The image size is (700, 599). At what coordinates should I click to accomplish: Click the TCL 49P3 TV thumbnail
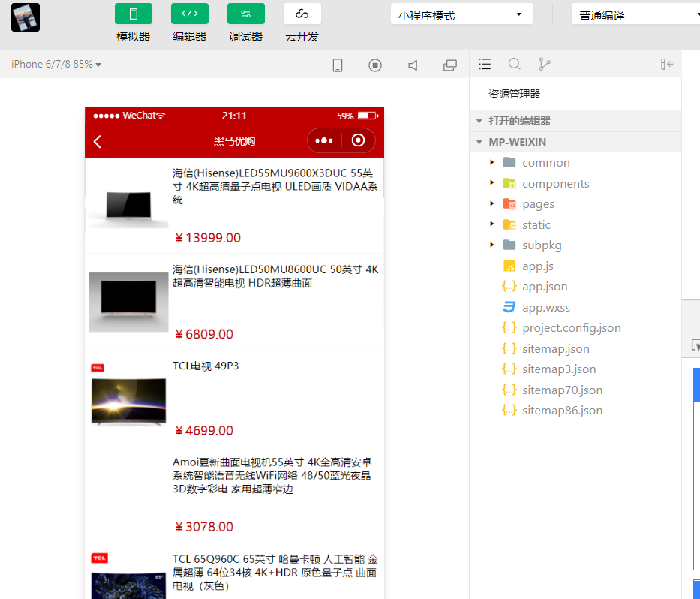pos(128,398)
